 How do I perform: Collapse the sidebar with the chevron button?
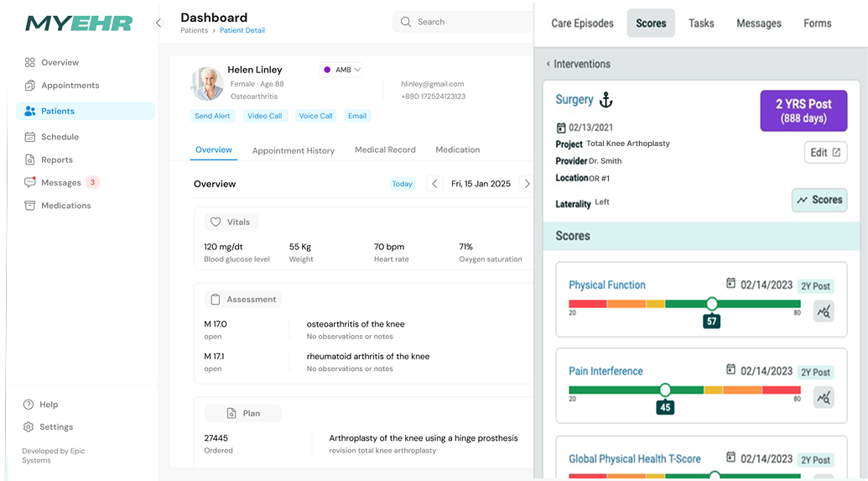tap(159, 23)
